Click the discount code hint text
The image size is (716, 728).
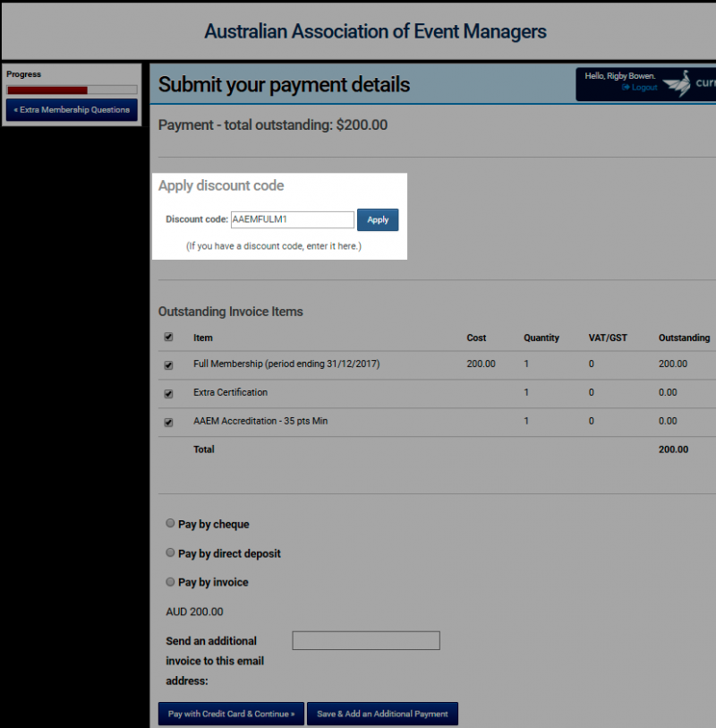pyautogui.click(x=274, y=246)
